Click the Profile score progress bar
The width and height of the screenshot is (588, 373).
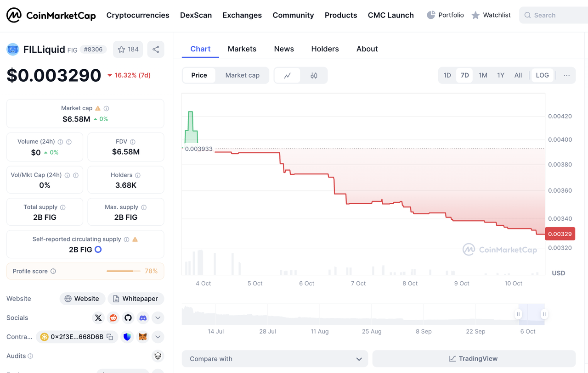(123, 271)
